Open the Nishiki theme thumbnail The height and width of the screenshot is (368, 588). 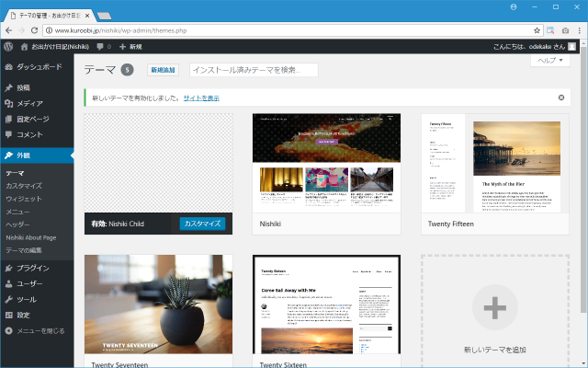[x=326, y=163]
